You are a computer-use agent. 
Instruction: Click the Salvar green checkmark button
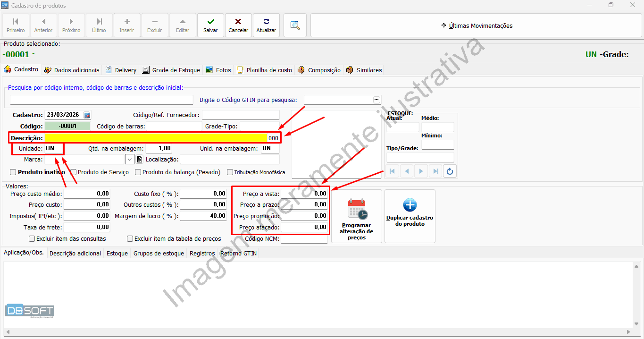[210, 25]
